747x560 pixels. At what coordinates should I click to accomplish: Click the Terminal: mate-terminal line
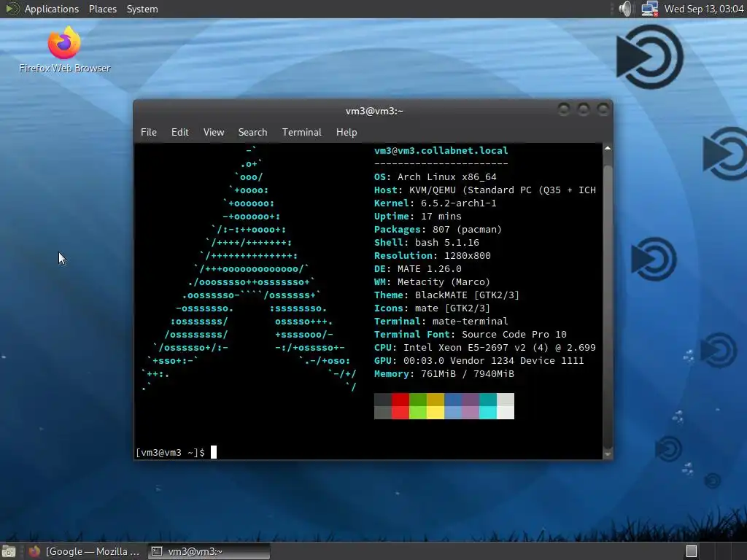click(x=441, y=322)
